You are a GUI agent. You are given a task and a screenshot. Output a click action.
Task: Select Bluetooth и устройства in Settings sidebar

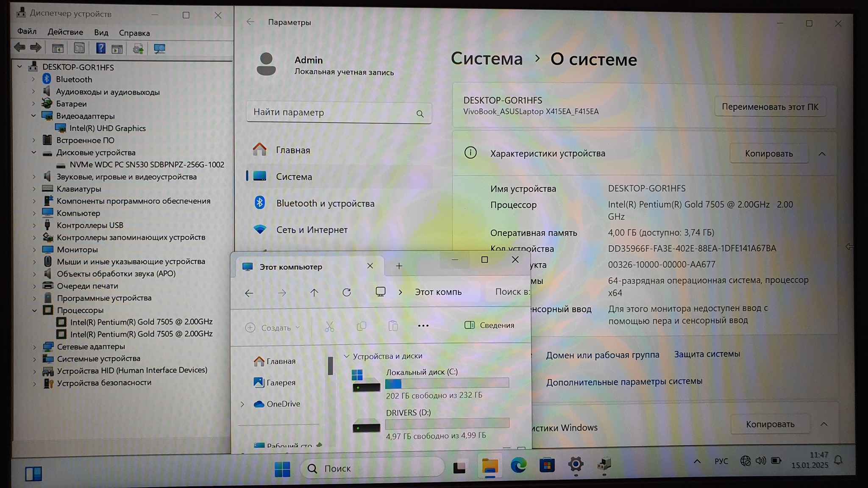pyautogui.click(x=325, y=203)
